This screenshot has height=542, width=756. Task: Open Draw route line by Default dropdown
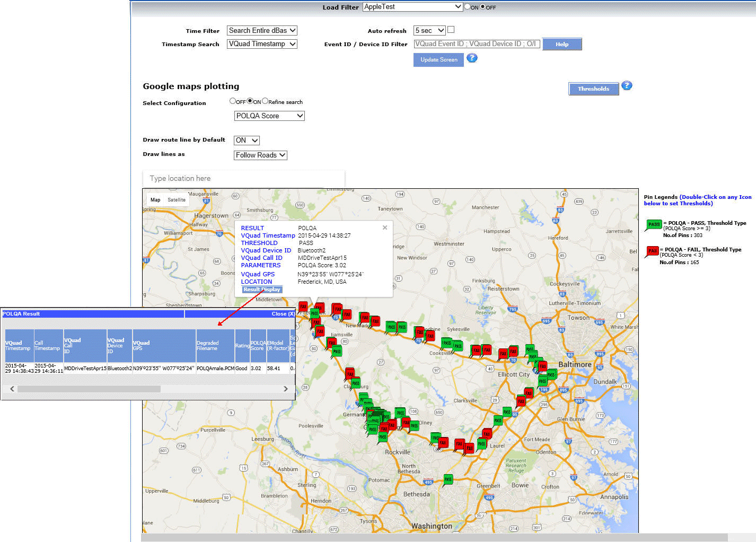click(247, 141)
